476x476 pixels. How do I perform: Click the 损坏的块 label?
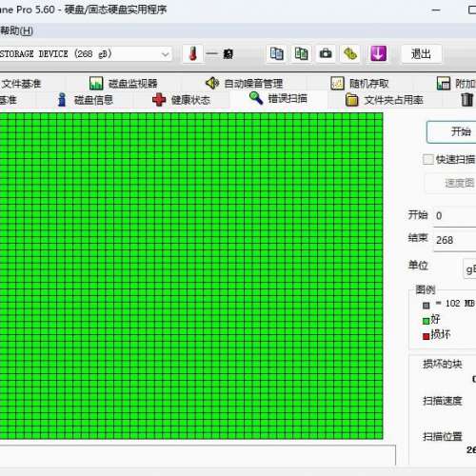[443, 364]
